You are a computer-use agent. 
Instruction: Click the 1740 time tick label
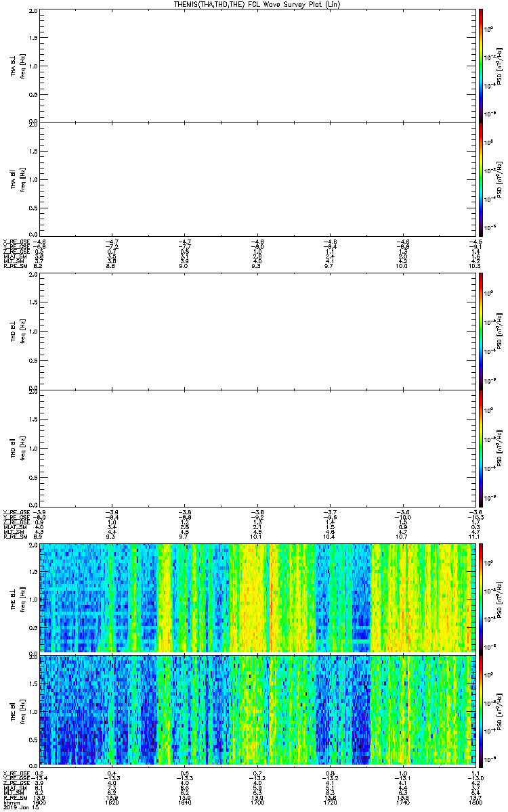[x=402, y=801]
